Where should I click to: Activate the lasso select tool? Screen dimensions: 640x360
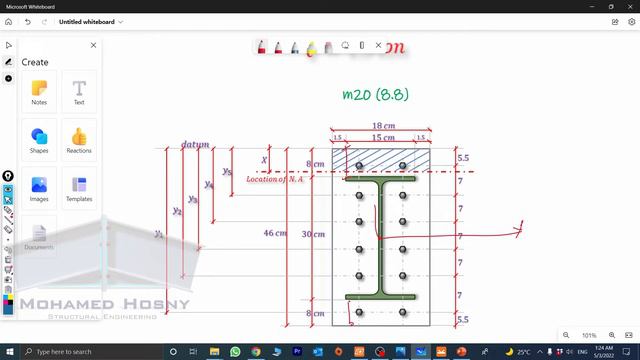coord(345,45)
